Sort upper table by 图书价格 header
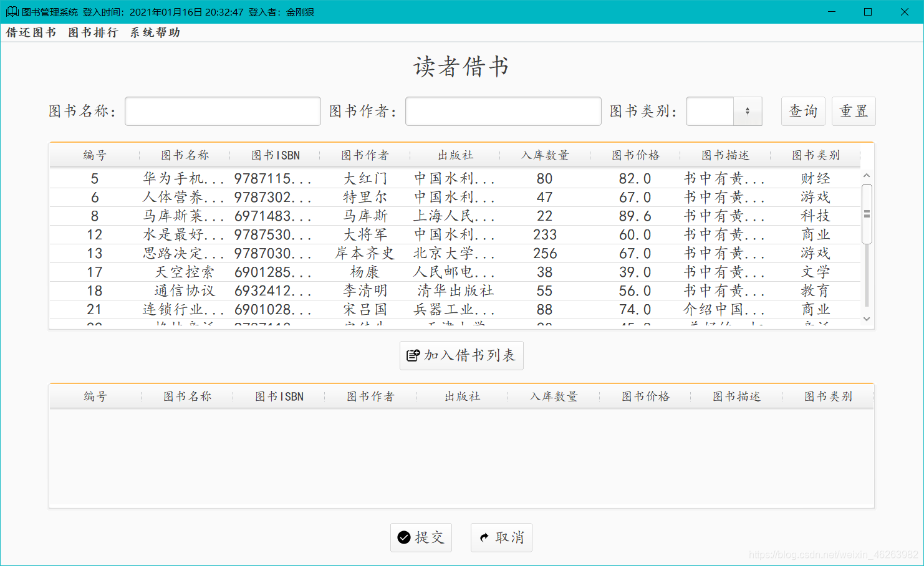Viewport: 924px width, 566px height. (x=635, y=155)
